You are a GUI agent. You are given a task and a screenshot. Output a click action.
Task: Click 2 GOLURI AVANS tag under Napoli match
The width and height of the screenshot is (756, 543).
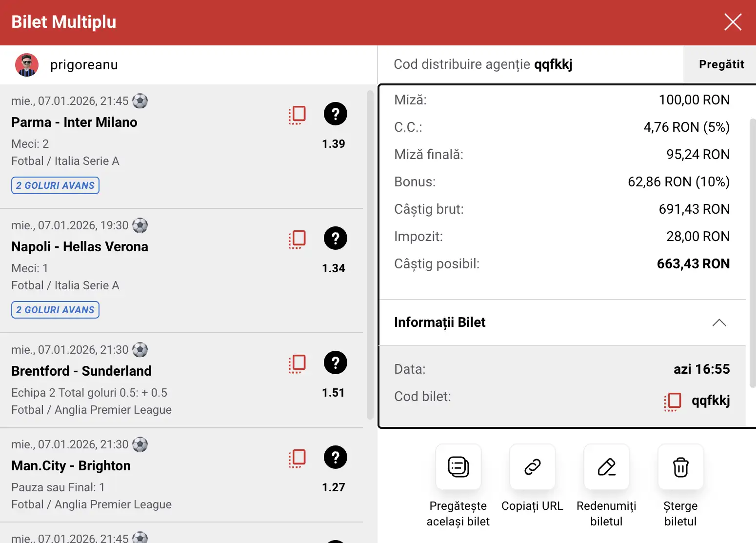pyautogui.click(x=55, y=310)
